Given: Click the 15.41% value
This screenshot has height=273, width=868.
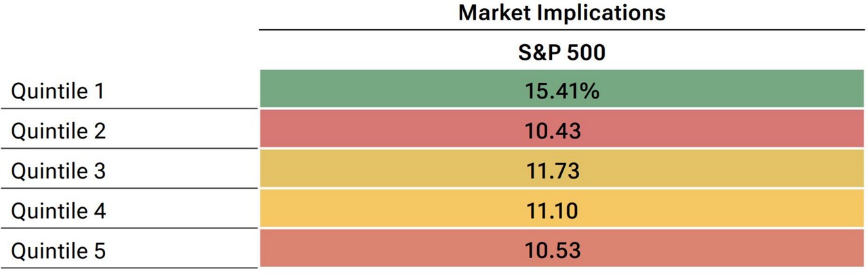Looking at the screenshot, I should 561,90.
